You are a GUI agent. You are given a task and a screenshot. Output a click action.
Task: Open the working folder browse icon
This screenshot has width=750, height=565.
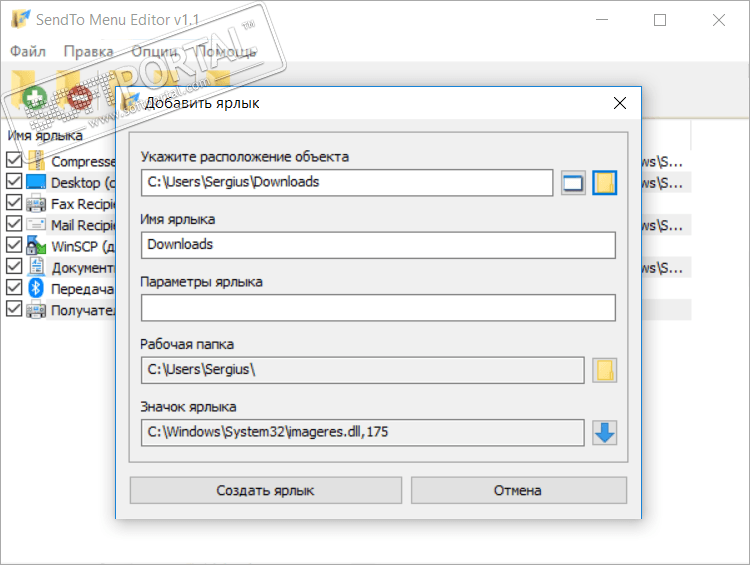coord(605,370)
